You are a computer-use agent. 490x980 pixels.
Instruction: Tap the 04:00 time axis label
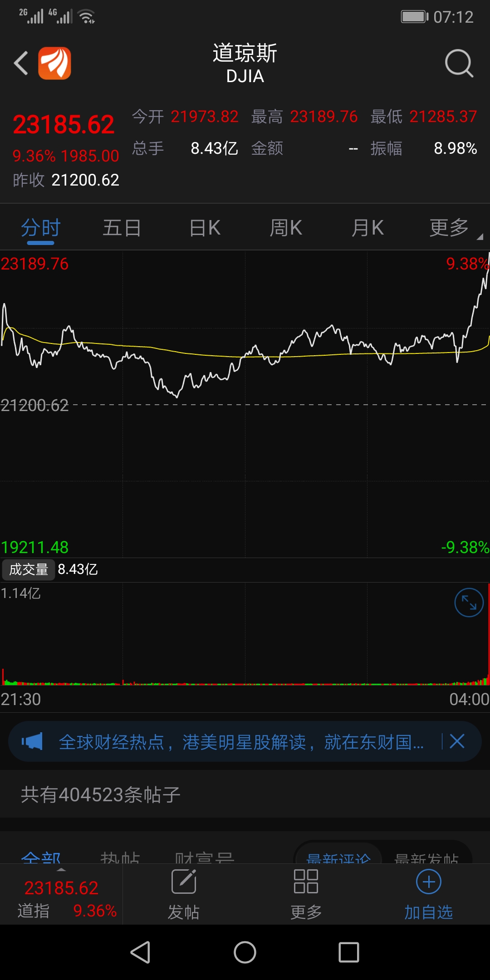click(x=469, y=699)
